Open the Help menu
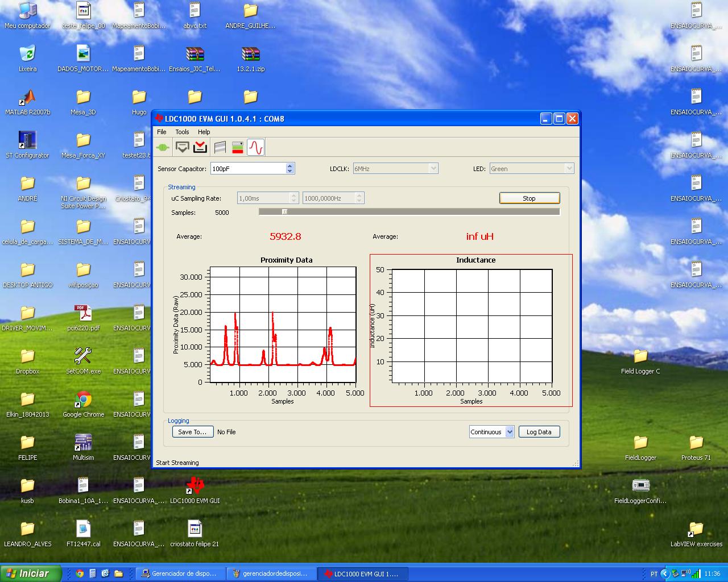The image size is (728, 582). tap(204, 132)
